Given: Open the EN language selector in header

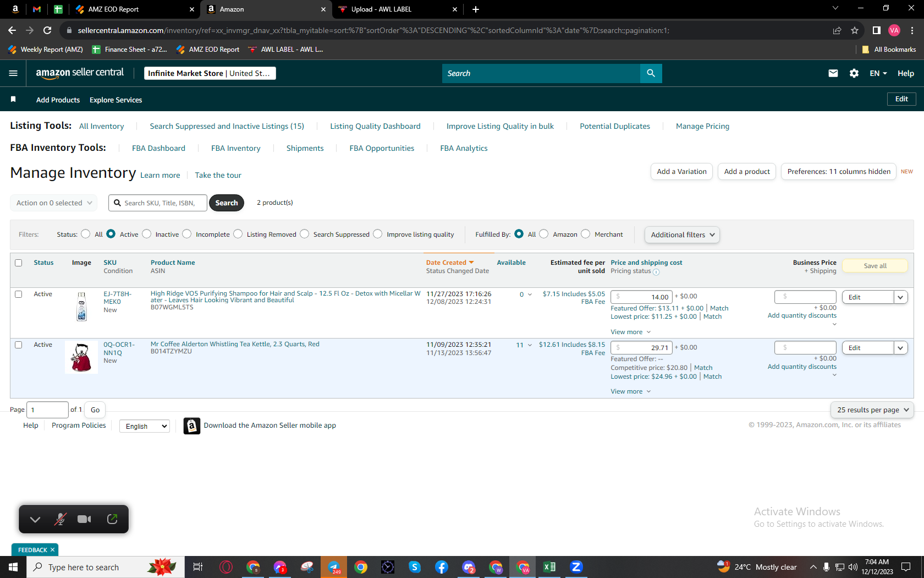Looking at the screenshot, I should pos(878,73).
